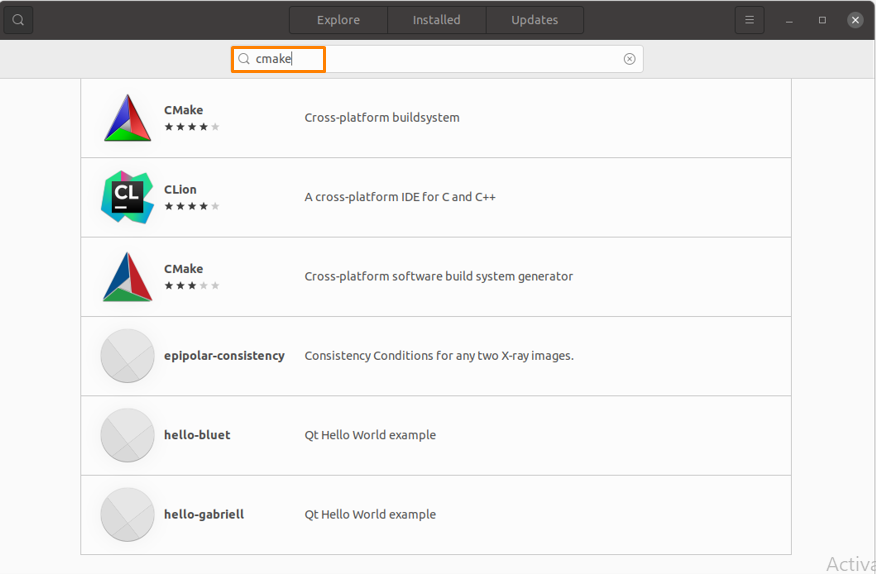The image size is (876, 574).
Task: Close the software window
Action: (855, 20)
